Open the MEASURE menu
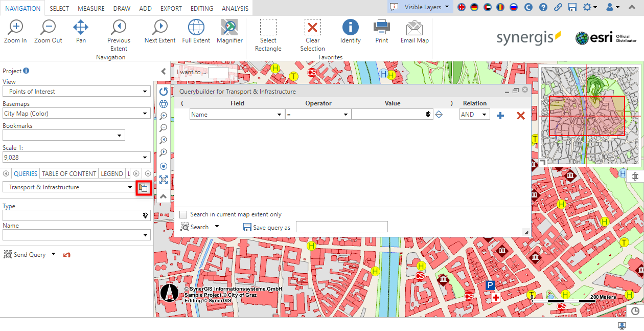 (91, 8)
